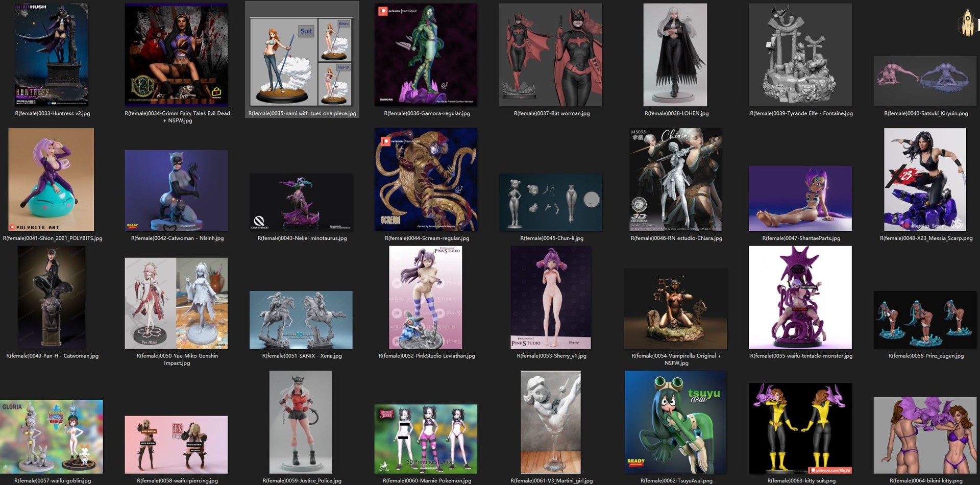Click the rocket icon in the corner

pos(968,23)
